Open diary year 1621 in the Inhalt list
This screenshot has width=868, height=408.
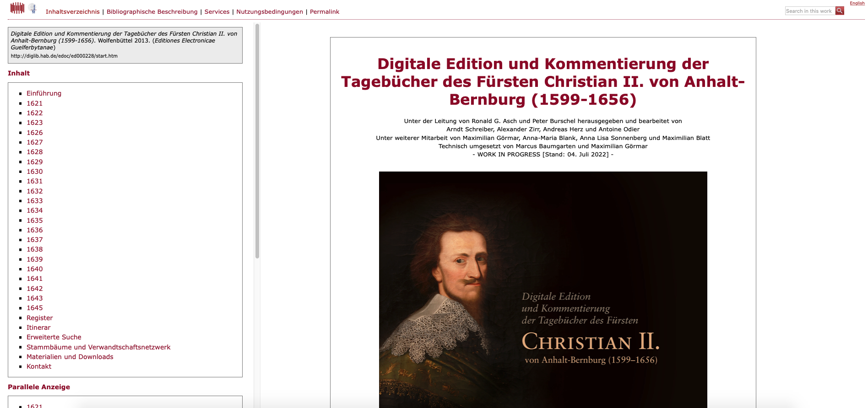[x=35, y=103]
